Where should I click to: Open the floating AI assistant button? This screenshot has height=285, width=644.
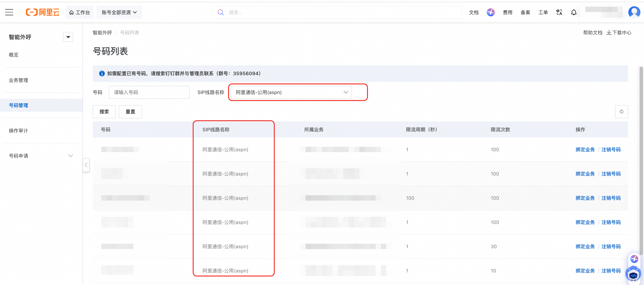click(x=634, y=259)
